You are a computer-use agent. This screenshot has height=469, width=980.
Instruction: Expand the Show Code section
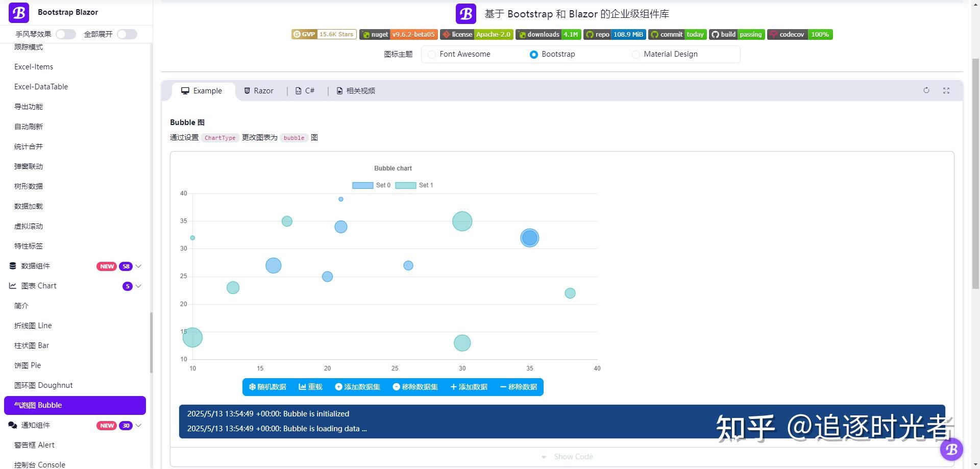[567, 457]
